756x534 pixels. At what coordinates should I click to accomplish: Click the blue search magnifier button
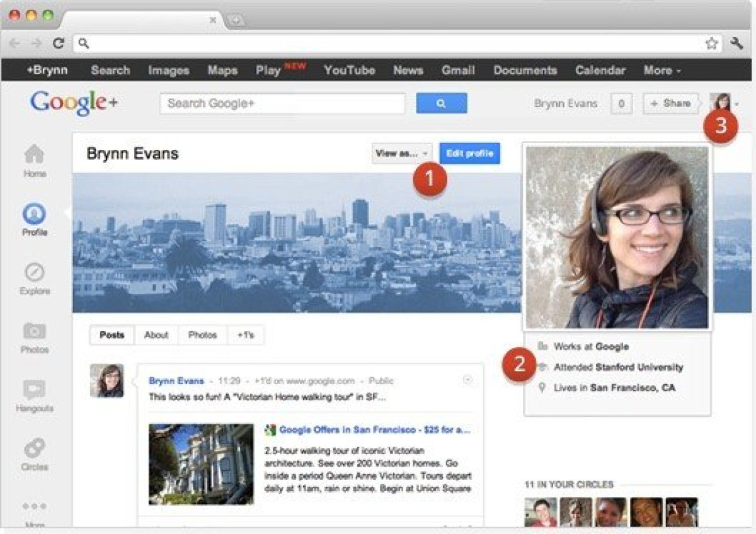pos(441,103)
